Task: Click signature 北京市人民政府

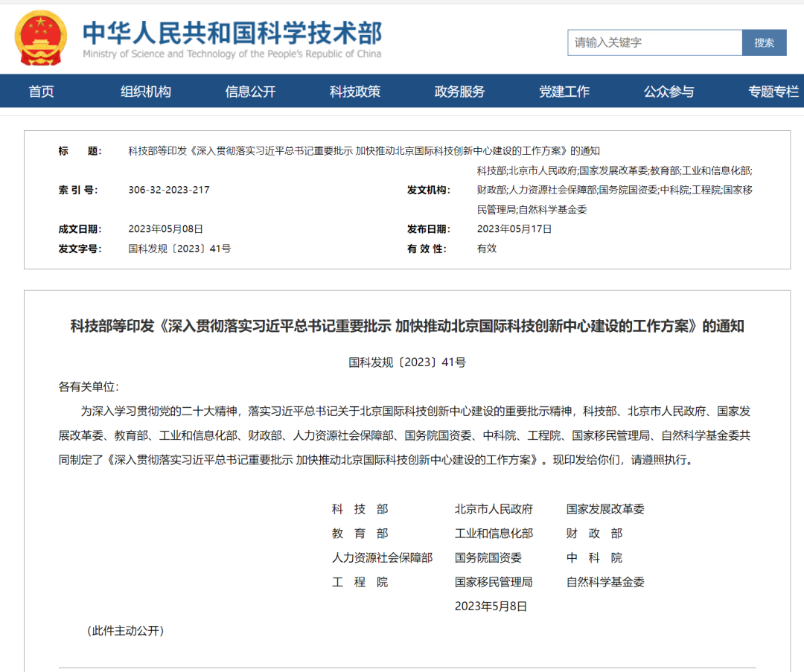Action: pyautogui.click(x=494, y=509)
